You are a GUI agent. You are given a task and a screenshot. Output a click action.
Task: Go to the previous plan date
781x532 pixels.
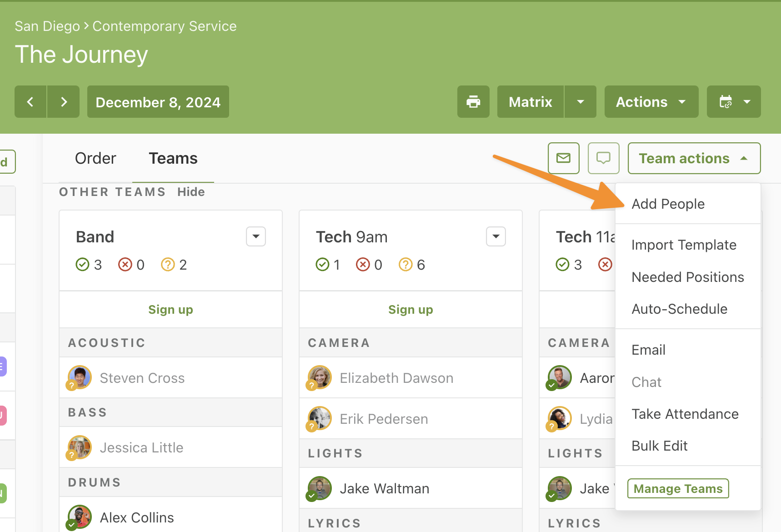(30, 102)
